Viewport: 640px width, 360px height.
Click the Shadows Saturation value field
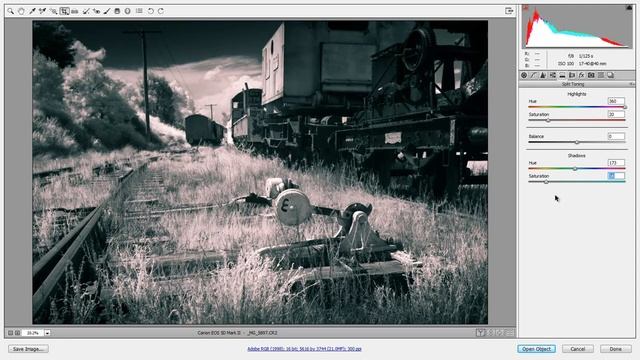(x=616, y=176)
